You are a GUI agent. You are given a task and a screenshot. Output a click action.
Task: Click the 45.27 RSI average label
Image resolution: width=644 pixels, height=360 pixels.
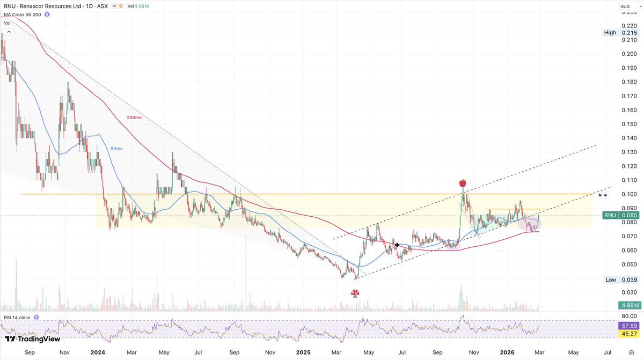point(630,333)
